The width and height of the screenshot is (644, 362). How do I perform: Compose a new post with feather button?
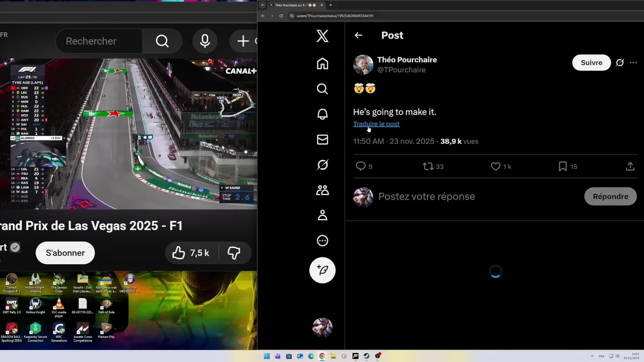point(323,270)
